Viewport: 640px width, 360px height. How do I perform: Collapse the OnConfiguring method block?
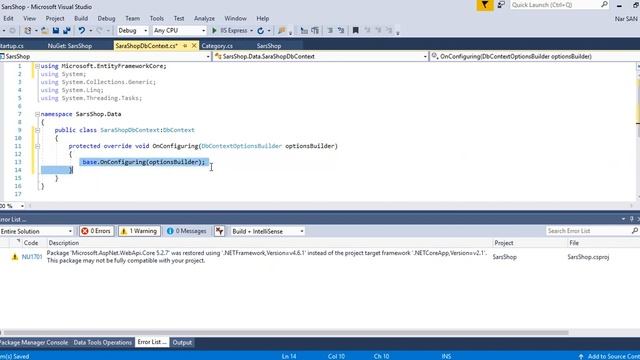coord(37,146)
